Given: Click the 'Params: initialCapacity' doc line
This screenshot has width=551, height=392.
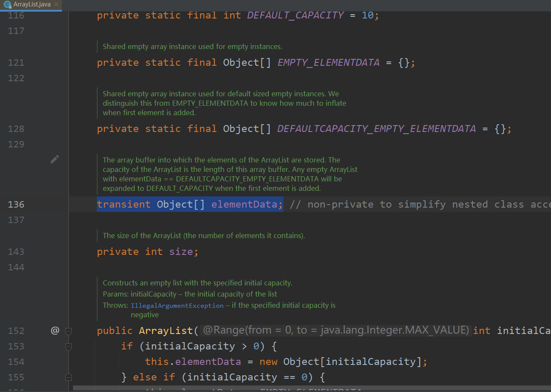Looking at the screenshot, I should tap(190, 294).
